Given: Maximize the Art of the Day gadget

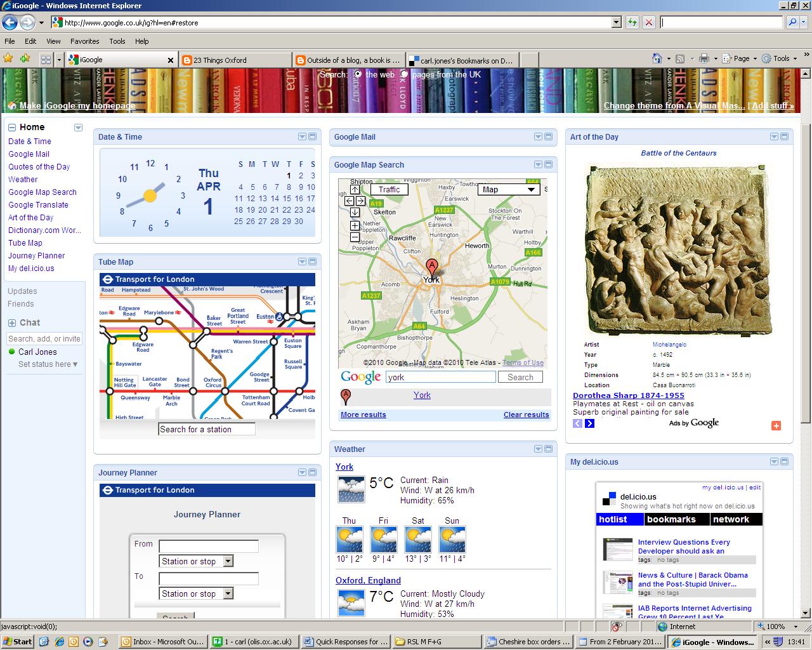Looking at the screenshot, I should click(x=784, y=136).
